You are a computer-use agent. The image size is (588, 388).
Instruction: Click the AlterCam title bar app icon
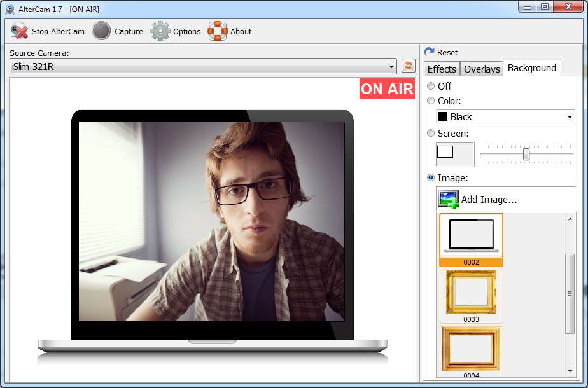tap(10, 9)
